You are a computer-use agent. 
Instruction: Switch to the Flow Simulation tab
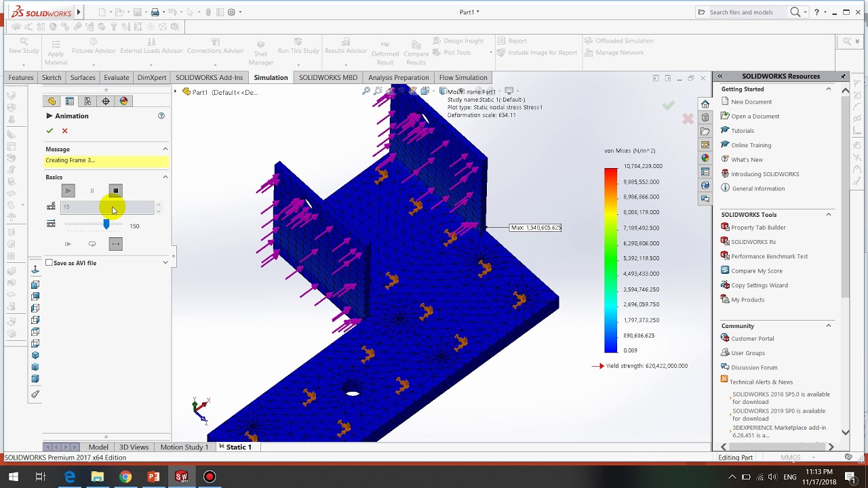tap(463, 77)
